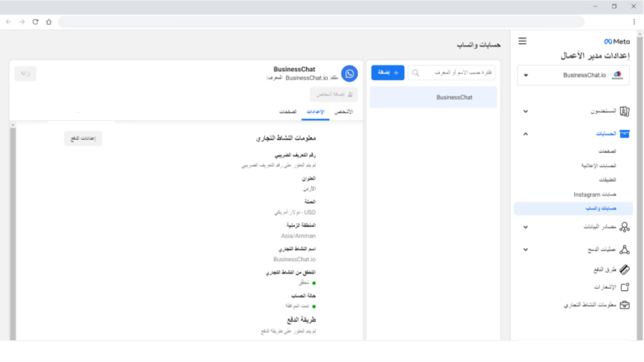Click the Notifications icon in sidebar
The image size is (644, 362).
pyautogui.click(x=624, y=287)
